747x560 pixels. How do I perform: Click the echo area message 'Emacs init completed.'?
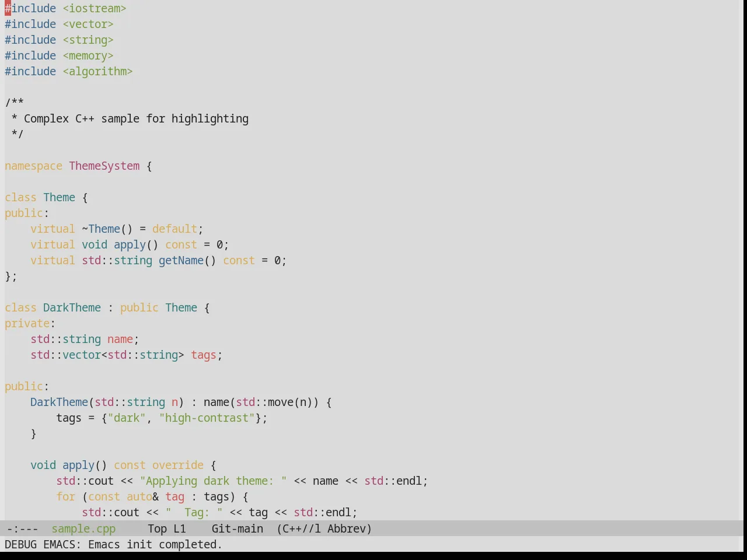pos(155,544)
